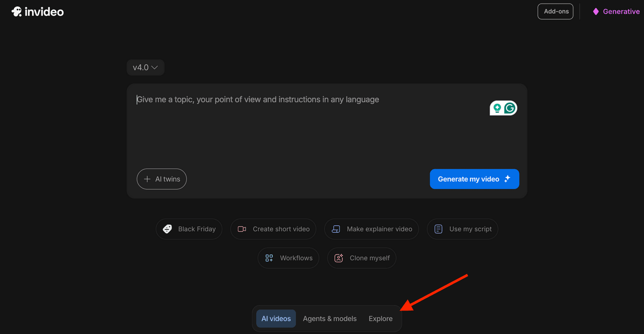Viewport: 644px width, 334px height.
Task: Click the sparkle icon on Generate button
Action: point(507,179)
